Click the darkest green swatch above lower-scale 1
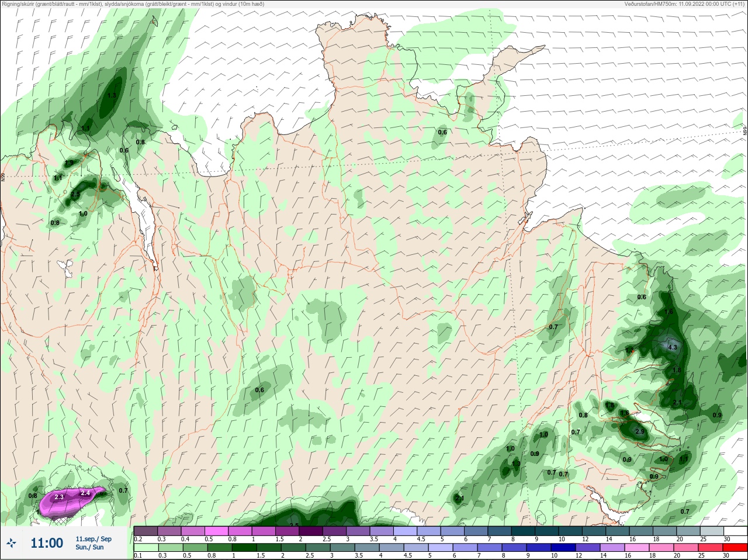Screen dimensions: 748x560 point(244,548)
